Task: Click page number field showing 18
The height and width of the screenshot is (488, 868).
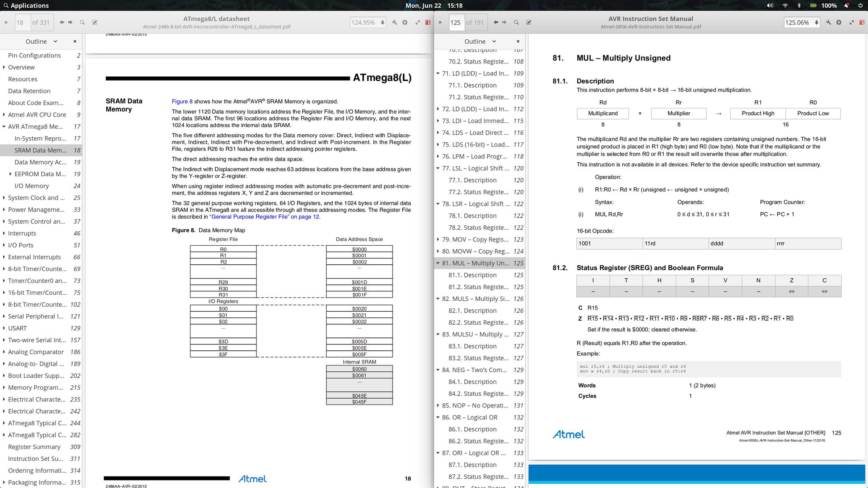Action: 22,22
